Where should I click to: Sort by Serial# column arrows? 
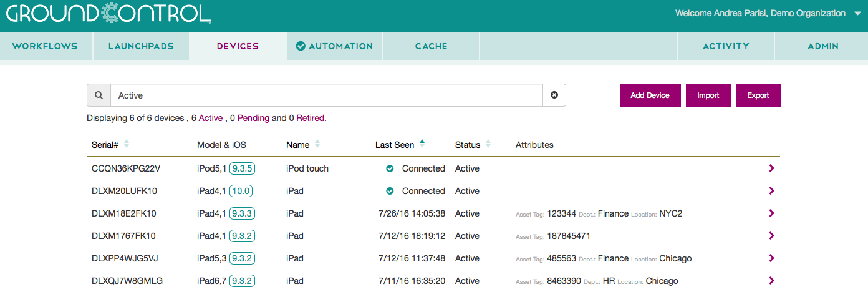pyautogui.click(x=127, y=144)
